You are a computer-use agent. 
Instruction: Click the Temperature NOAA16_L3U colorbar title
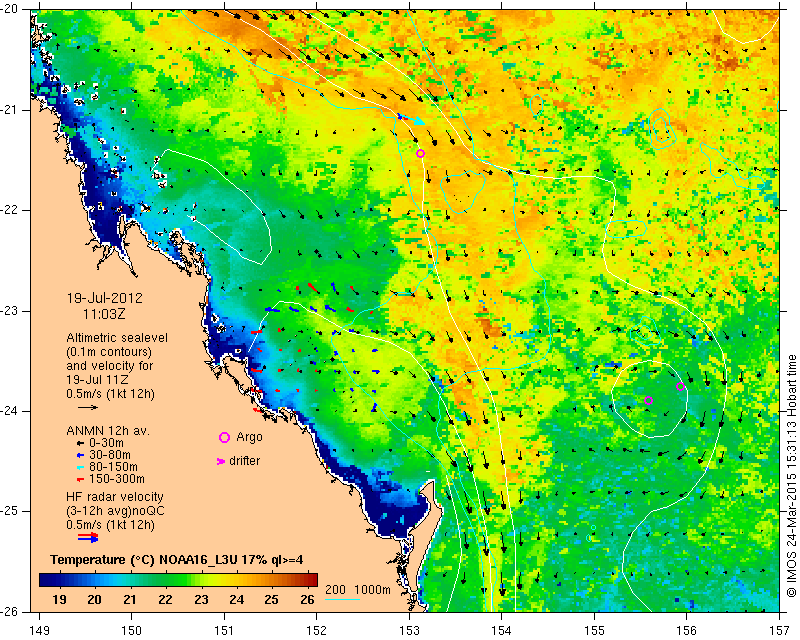177,560
